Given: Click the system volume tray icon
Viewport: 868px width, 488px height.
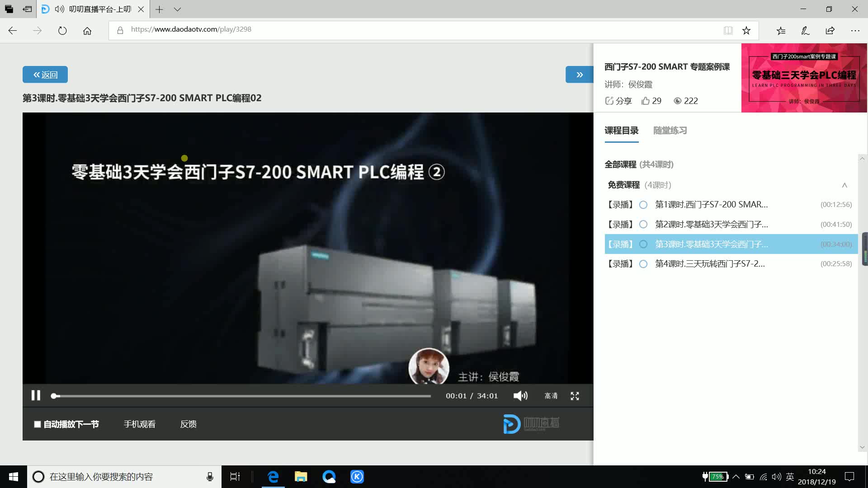Looking at the screenshot, I should (x=777, y=477).
